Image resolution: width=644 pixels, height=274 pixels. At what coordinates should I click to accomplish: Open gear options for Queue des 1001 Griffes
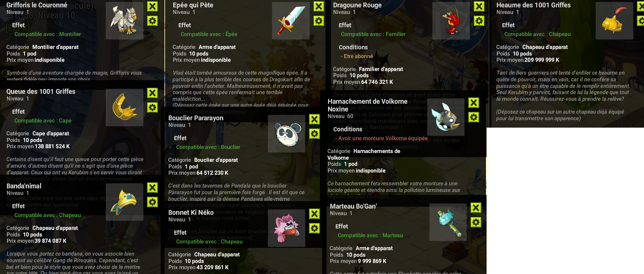click(152, 107)
